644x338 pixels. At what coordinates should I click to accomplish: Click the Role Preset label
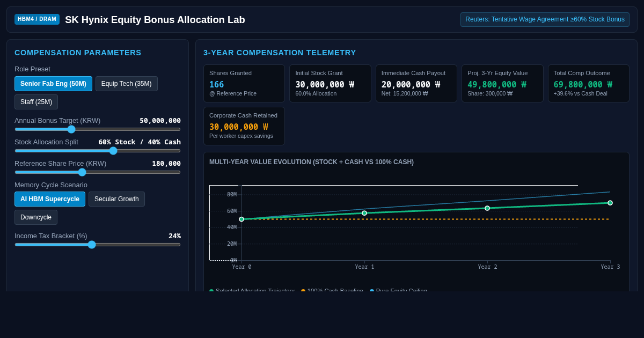click(32, 69)
